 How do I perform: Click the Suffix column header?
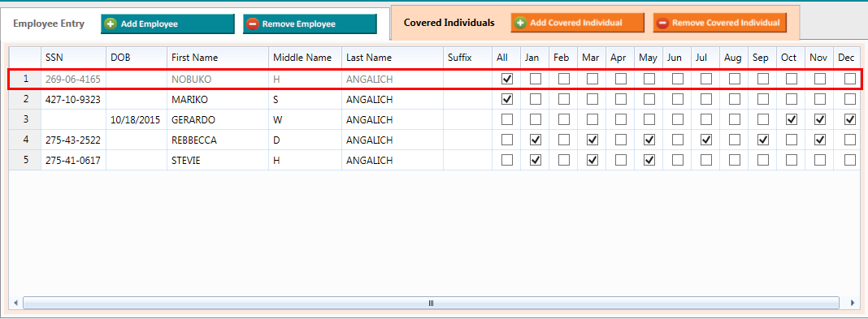468,58
